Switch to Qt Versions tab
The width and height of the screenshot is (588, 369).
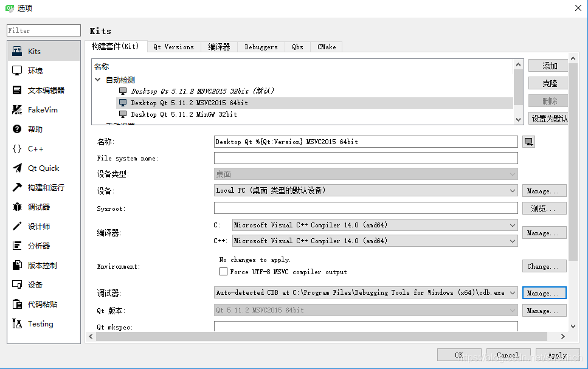(174, 47)
